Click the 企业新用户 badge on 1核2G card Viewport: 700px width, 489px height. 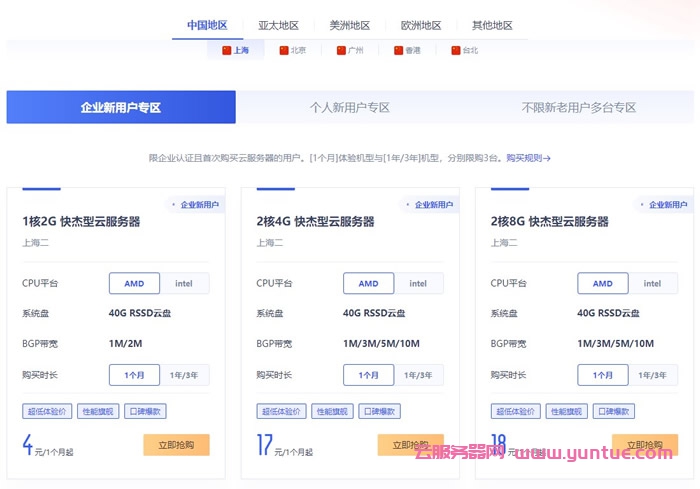196,205
